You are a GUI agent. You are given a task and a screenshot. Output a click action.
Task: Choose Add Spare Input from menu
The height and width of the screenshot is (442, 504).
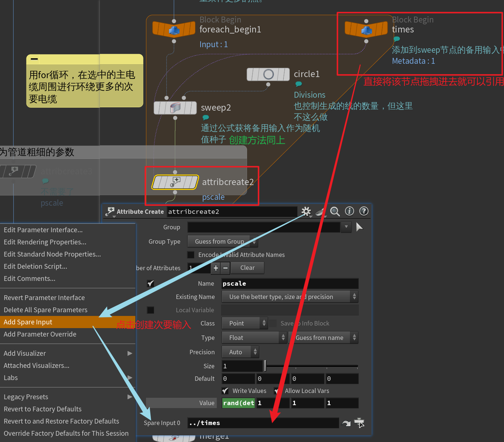[x=28, y=322]
